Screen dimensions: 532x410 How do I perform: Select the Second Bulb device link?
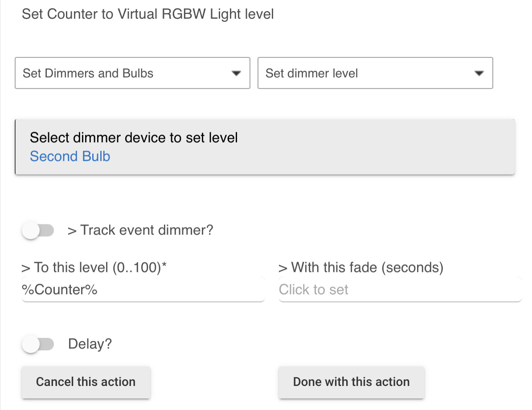click(70, 156)
